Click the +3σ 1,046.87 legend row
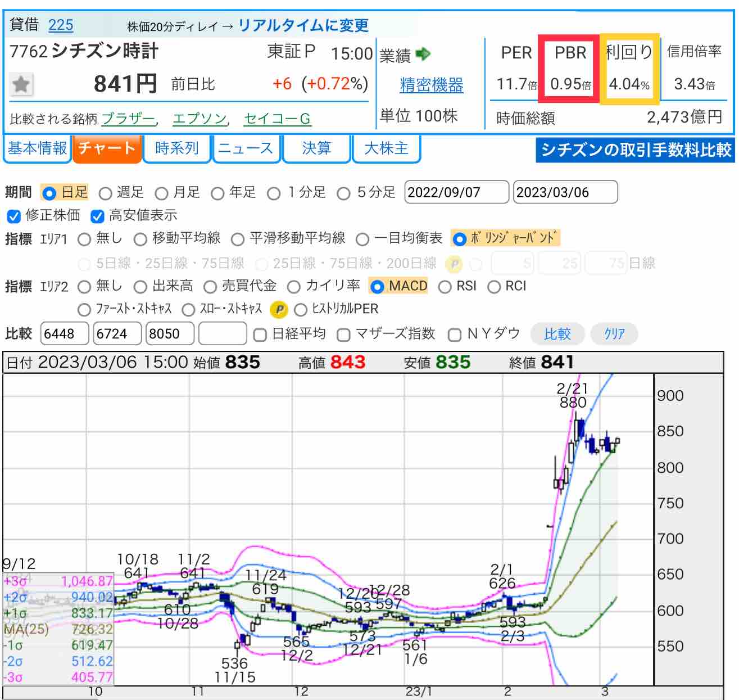The width and height of the screenshot is (739, 700). 58,581
